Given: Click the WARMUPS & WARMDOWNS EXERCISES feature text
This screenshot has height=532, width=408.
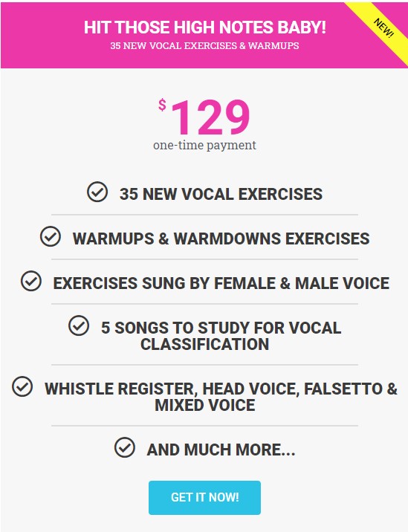Looking at the screenshot, I should pyautogui.click(x=221, y=239).
